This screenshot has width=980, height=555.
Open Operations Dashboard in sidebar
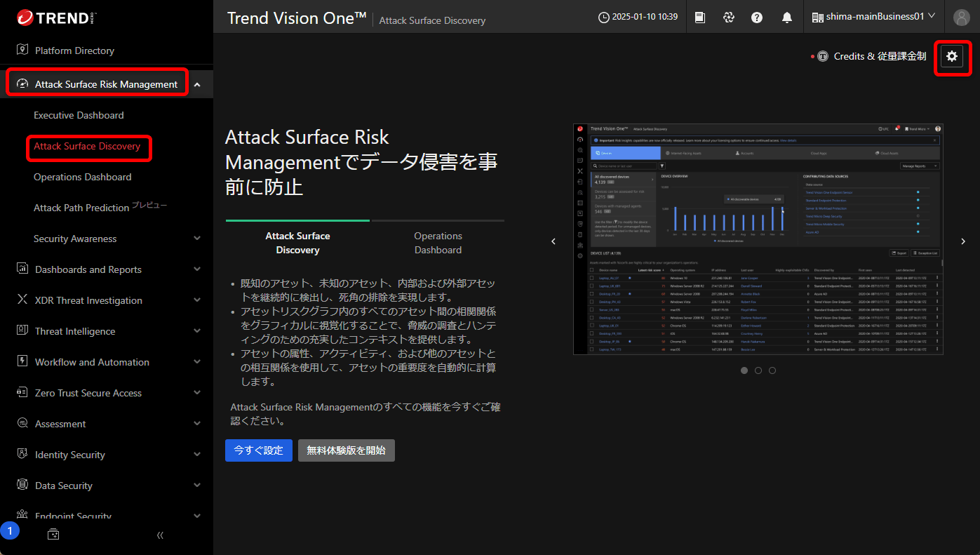[82, 177]
